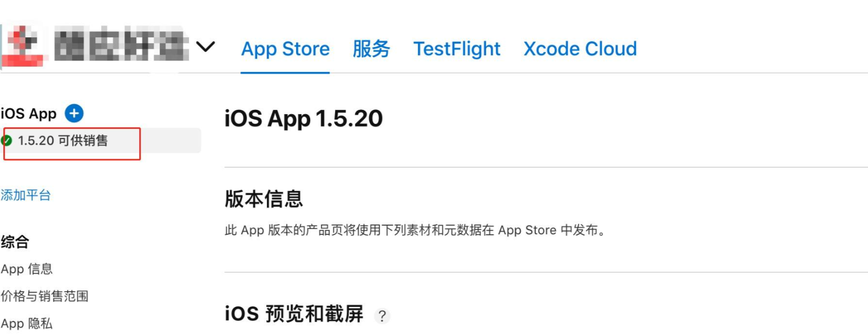Switch to the App Store tab
Viewport: 868px width, 336px height.
pos(285,49)
